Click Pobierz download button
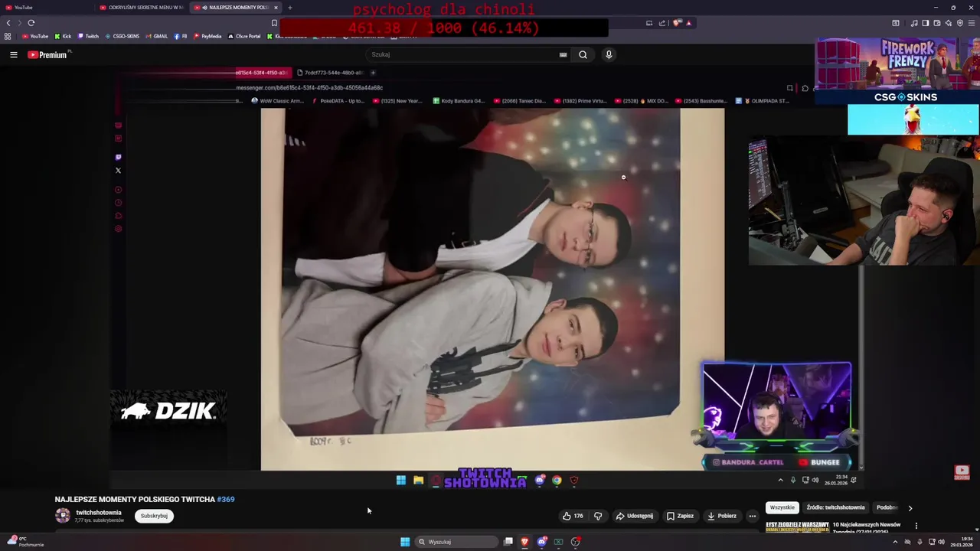980x551 pixels. click(x=721, y=516)
